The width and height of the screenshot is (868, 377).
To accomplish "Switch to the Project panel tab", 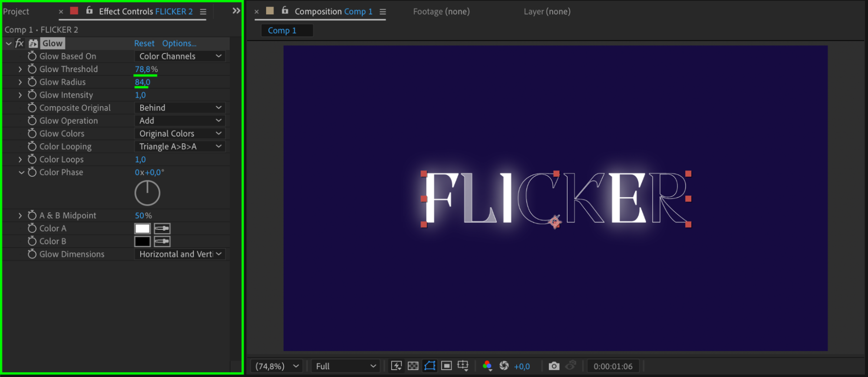I will click(x=16, y=11).
